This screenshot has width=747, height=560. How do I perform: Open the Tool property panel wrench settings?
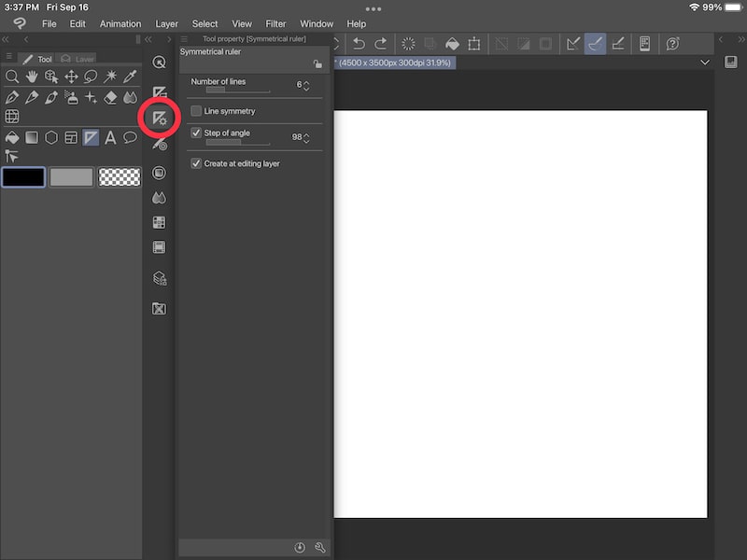tap(318, 548)
